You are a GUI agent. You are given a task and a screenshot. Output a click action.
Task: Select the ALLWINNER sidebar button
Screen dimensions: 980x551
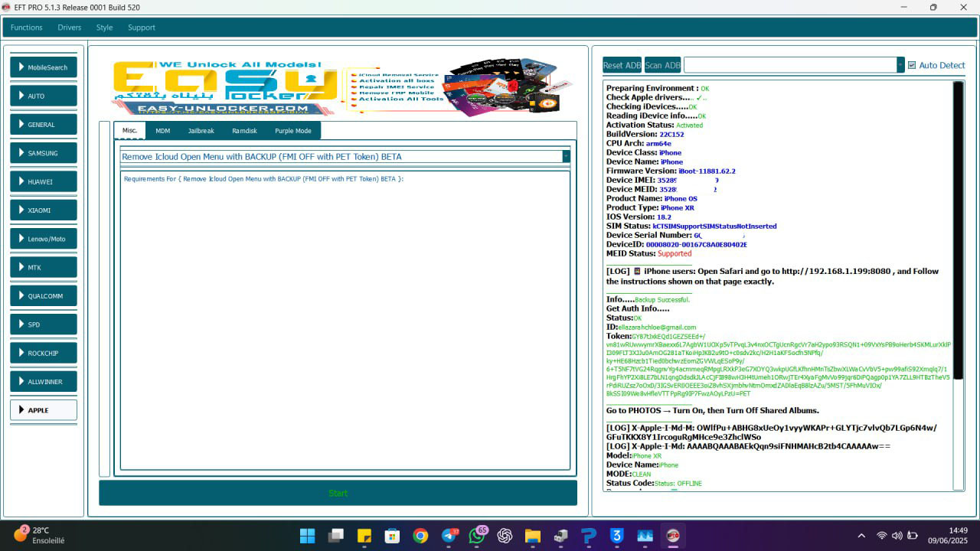[44, 381]
